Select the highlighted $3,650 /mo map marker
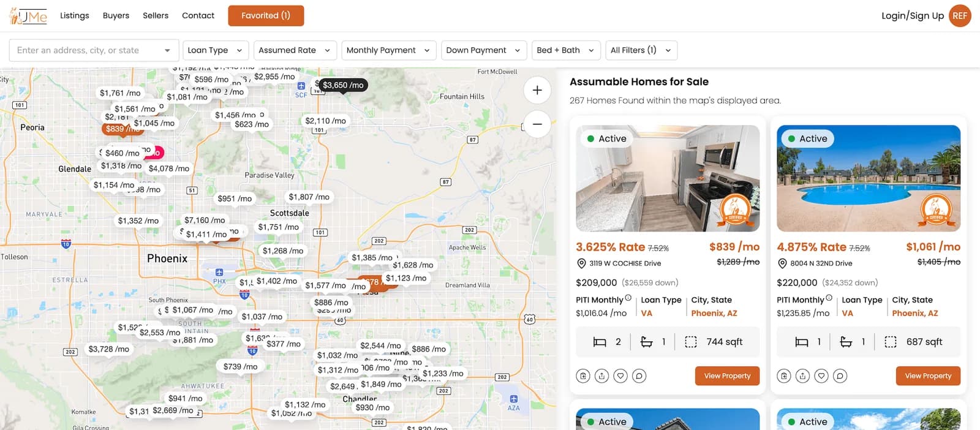Screen dimensions: 980x430 point(343,85)
